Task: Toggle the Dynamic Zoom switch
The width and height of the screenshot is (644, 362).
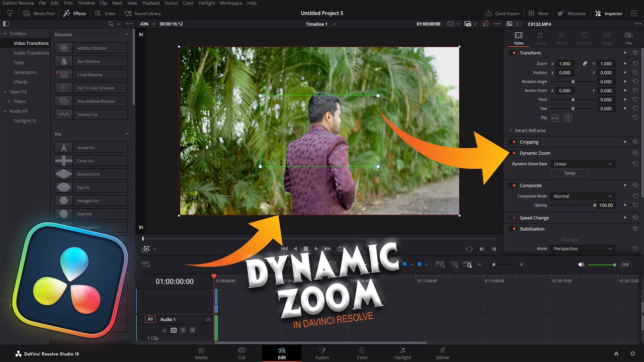Action: (514, 153)
